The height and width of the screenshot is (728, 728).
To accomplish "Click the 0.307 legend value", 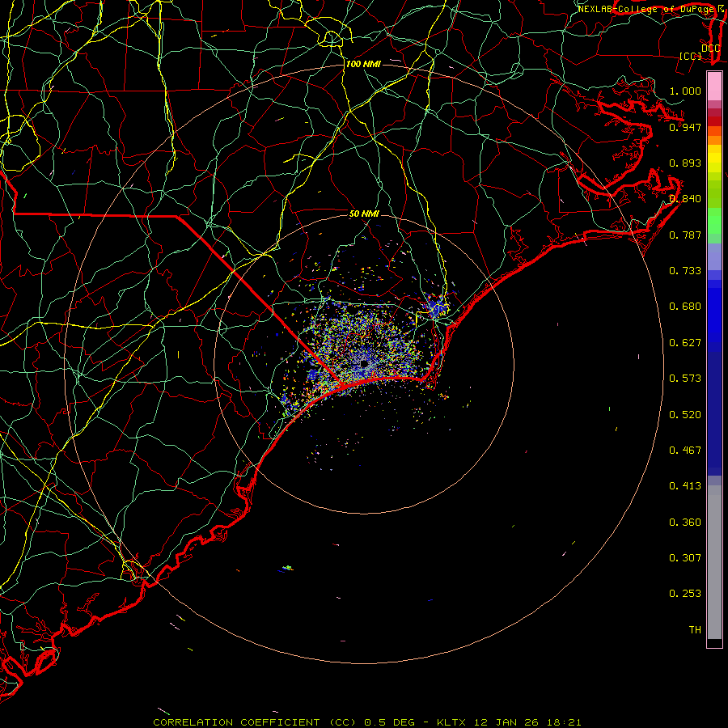I will point(685,558).
